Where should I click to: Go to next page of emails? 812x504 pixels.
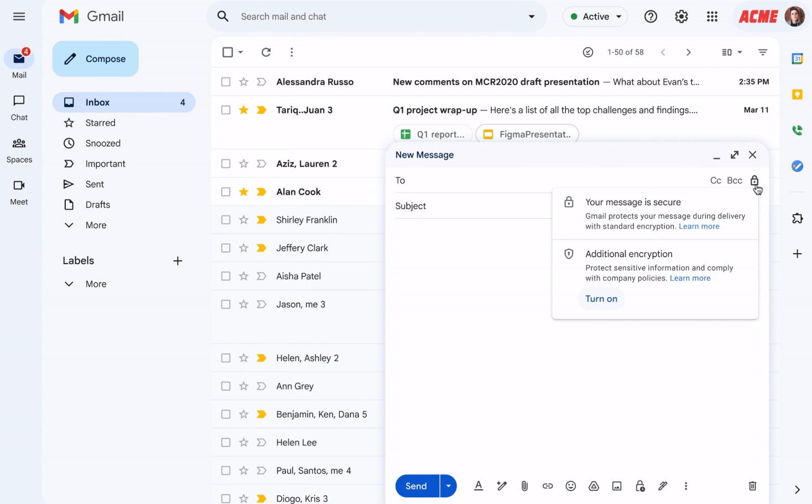(688, 52)
